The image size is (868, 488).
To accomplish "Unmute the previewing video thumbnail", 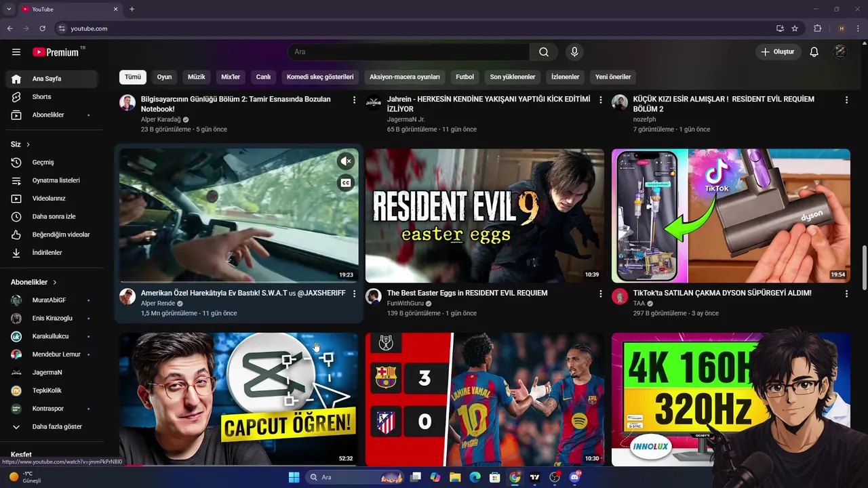I will [x=346, y=161].
